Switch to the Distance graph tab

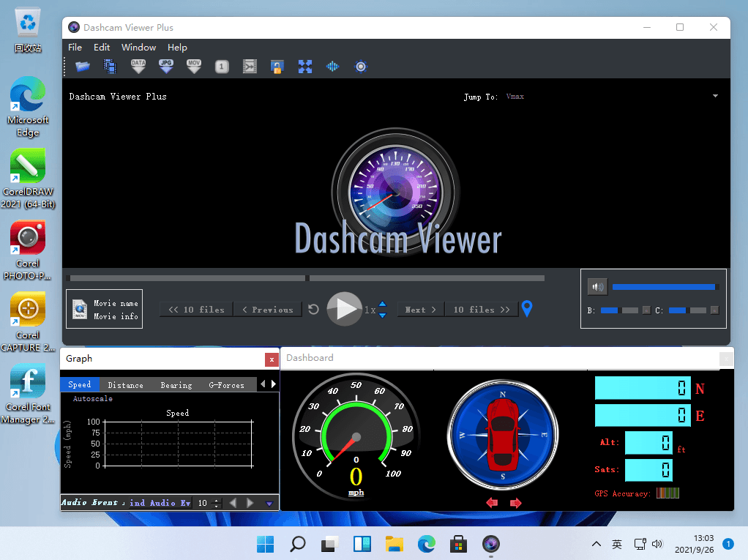point(125,385)
